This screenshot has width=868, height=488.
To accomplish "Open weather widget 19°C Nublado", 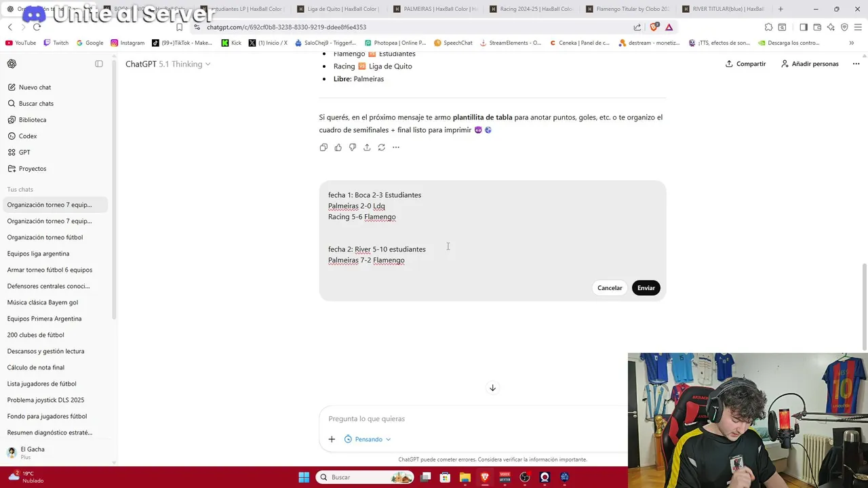I will (x=25, y=477).
